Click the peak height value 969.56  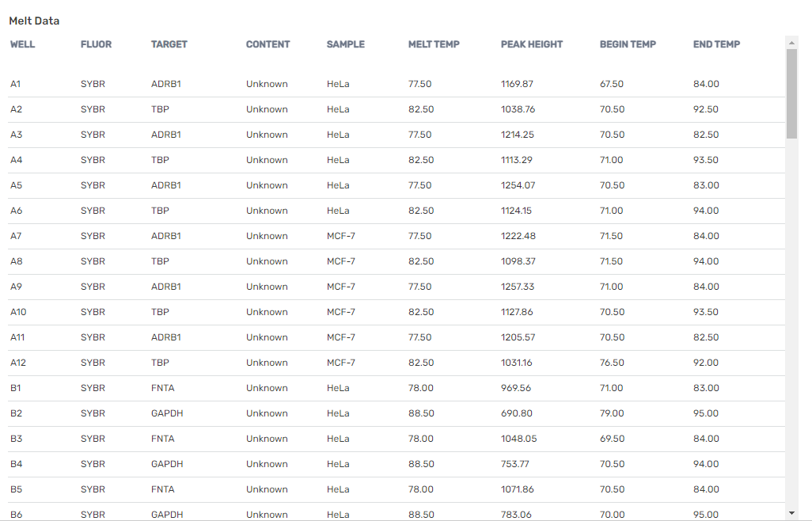516,388
